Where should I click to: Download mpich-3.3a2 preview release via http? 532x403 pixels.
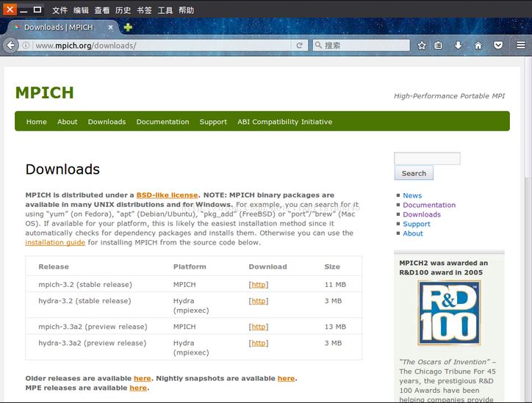point(259,327)
